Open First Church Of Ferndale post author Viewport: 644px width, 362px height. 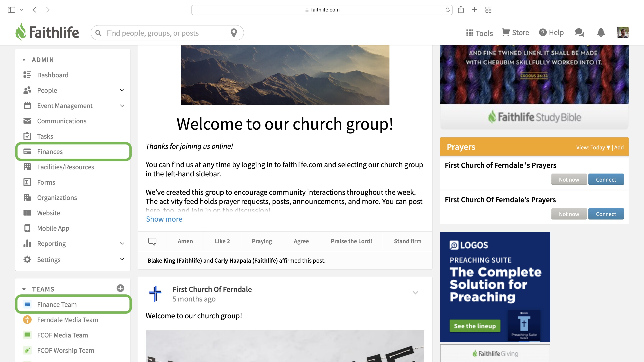(x=212, y=289)
